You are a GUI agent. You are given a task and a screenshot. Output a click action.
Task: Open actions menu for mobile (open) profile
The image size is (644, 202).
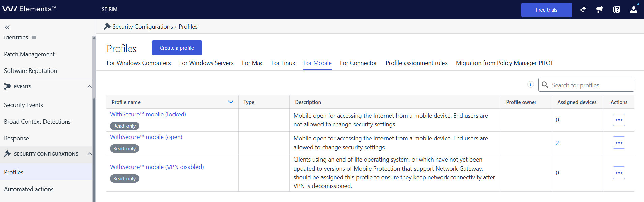coord(619,143)
